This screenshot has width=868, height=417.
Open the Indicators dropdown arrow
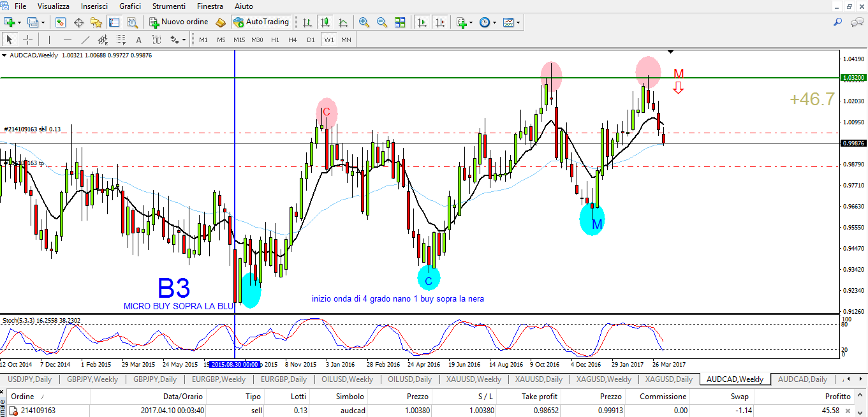click(x=471, y=22)
